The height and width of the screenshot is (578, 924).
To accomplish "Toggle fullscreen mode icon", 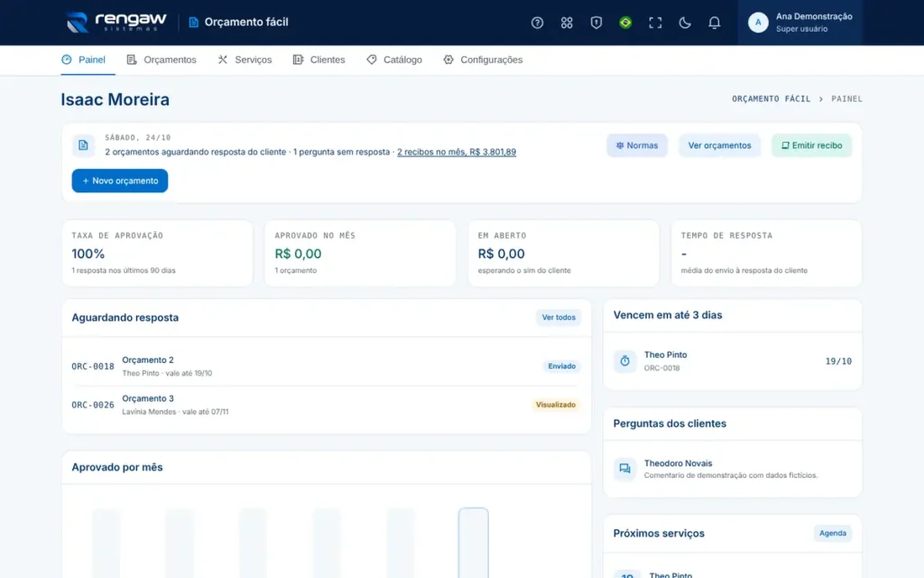I will coord(655,23).
